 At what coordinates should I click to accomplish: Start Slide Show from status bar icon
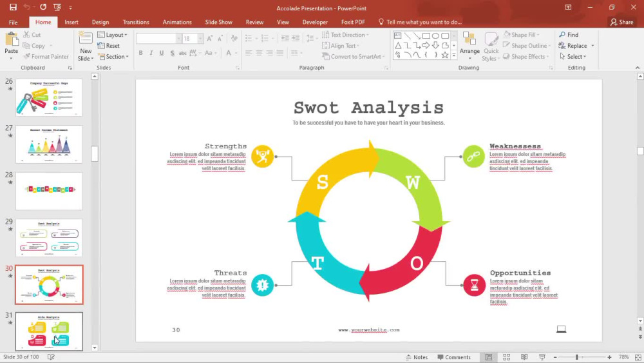(542, 357)
